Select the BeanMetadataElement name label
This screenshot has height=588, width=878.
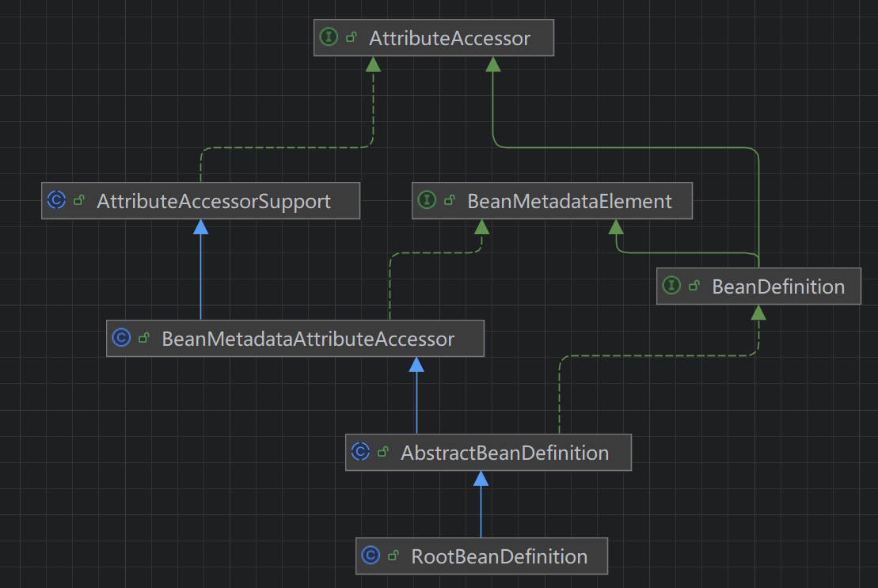(x=569, y=201)
